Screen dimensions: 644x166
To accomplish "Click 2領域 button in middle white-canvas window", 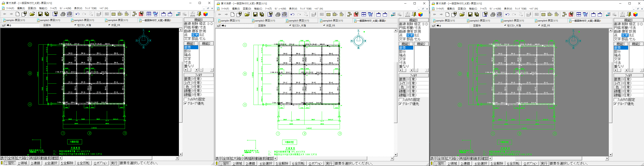I will pos(237,163).
